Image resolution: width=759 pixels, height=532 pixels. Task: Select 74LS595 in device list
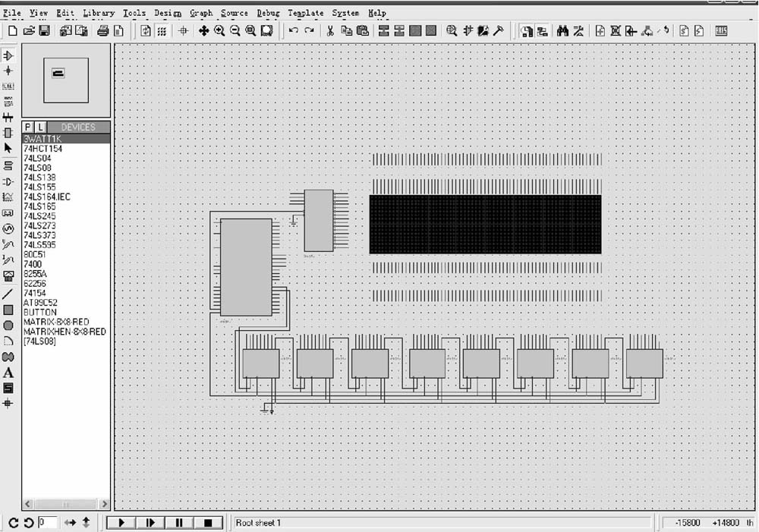[66, 245]
